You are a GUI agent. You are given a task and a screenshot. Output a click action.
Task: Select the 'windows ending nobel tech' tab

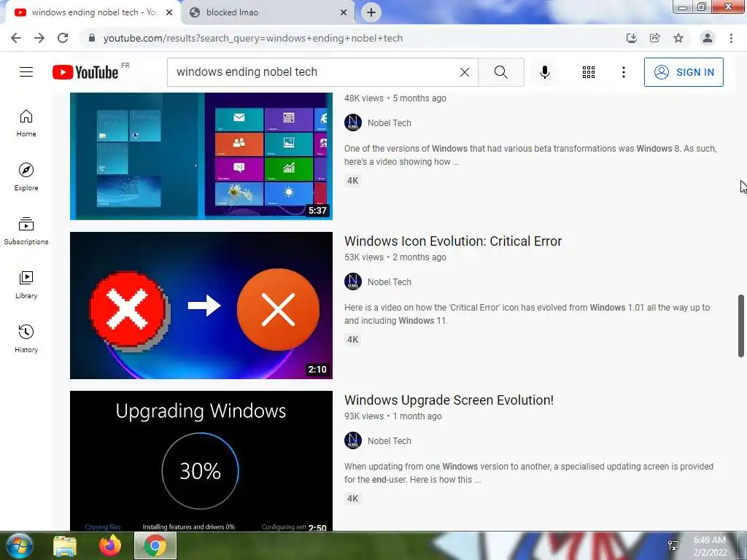93,13
